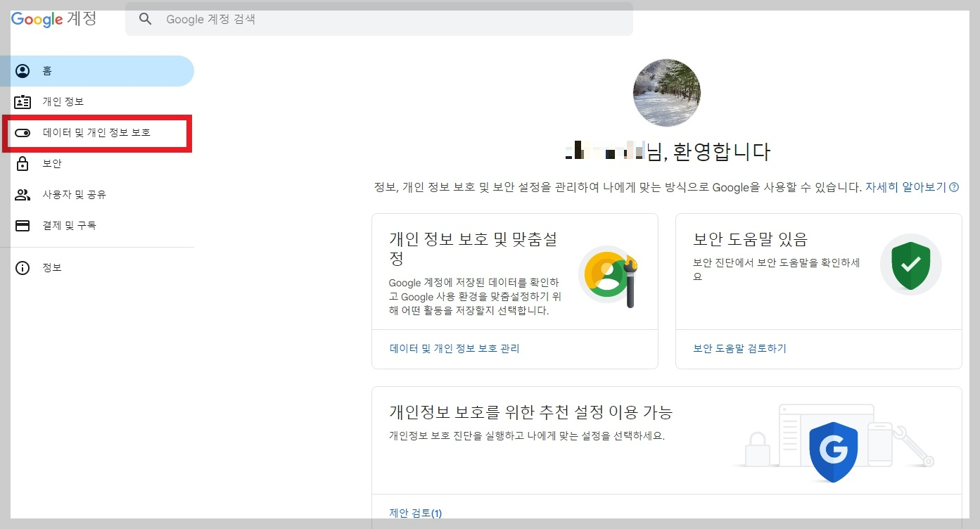Click the 개인정보 보호 진단을 실행하고 description

(527, 435)
